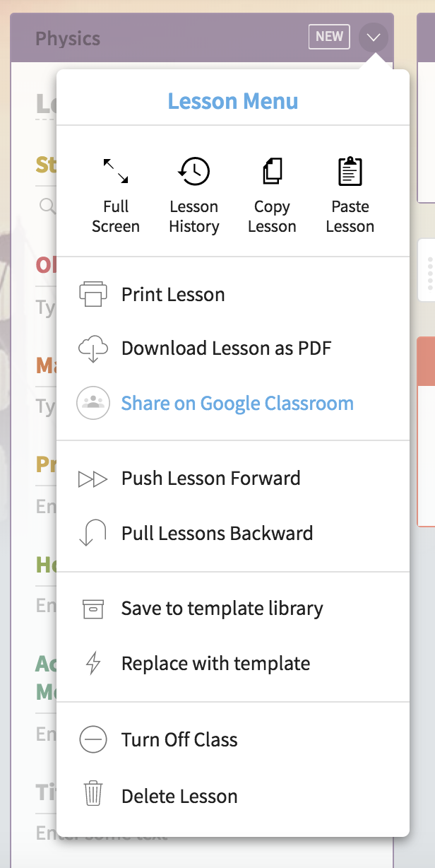This screenshot has width=435, height=868.
Task: Click the Google Classroom people icon
Action: (x=93, y=403)
